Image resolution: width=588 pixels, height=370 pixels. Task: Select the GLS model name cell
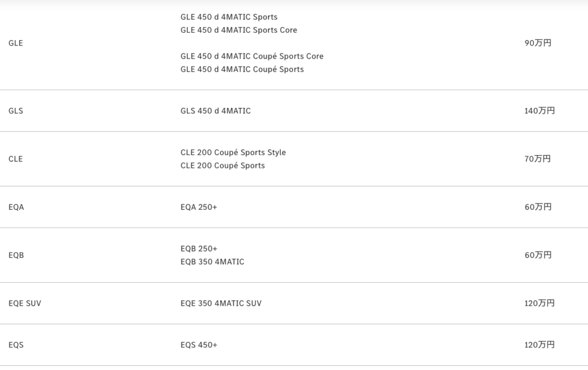pos(16,111)
